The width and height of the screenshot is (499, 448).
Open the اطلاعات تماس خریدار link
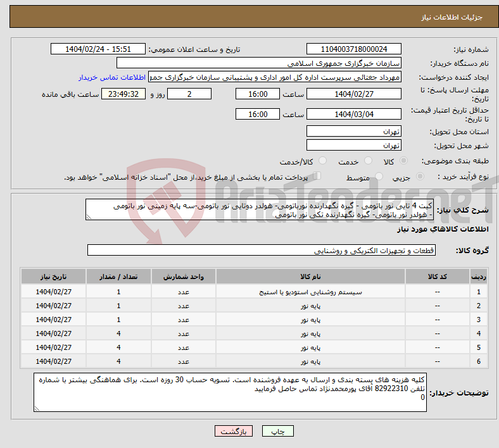tap(112, 77)
